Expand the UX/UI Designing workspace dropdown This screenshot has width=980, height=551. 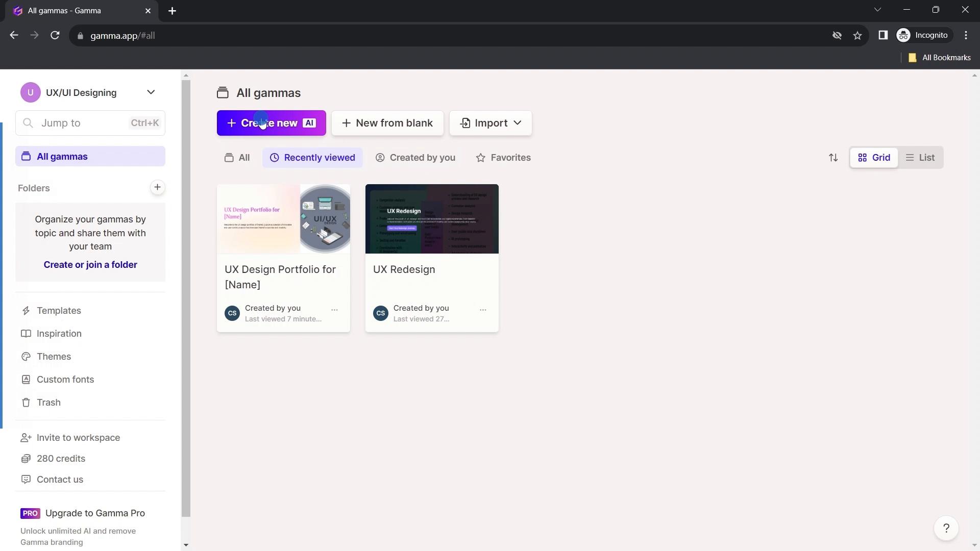[x=151, y=92]
